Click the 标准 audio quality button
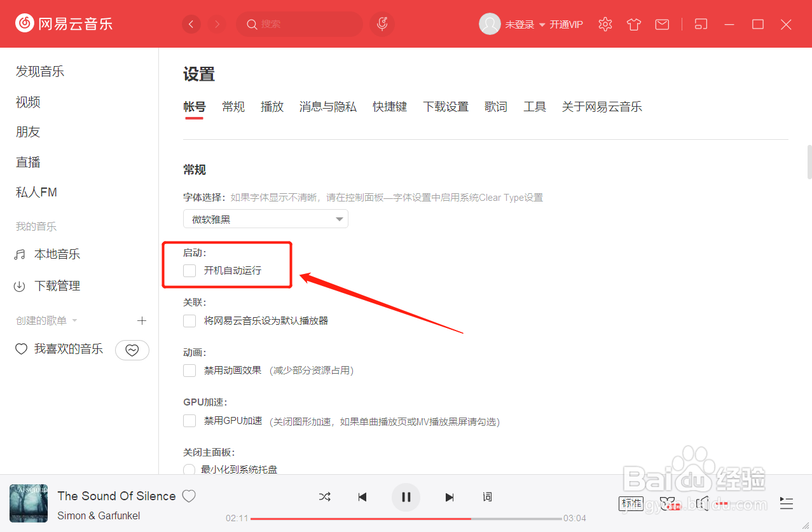 pyautogui.click(x=631, y=503)
